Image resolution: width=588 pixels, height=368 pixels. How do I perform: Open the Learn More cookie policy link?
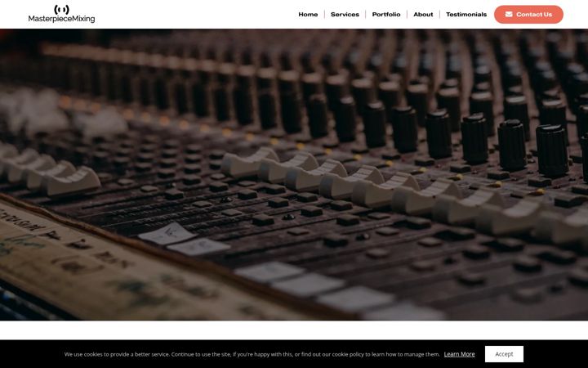(459, 354)
